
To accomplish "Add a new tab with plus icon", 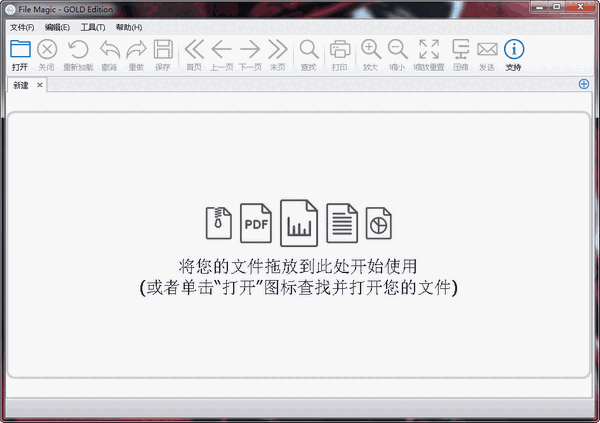I will coord(584,84).
